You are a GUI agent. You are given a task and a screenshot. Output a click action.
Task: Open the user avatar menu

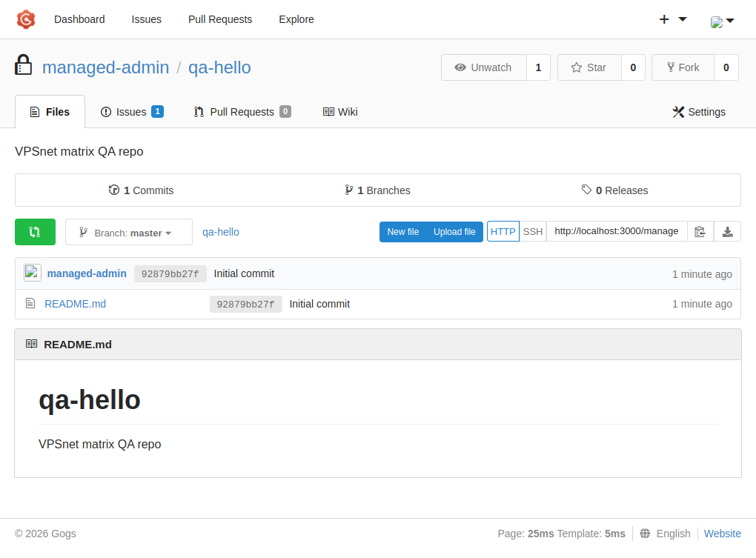pos(722,21)
